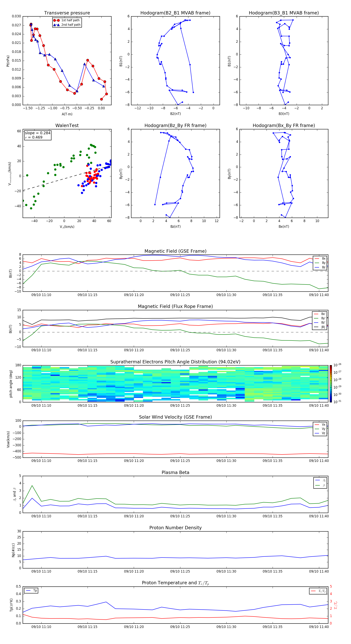Click the 'B2(nT)' x-axis label
Image resolution: width=351 pixels, height=644 pixels.
[x=175, y=114]
